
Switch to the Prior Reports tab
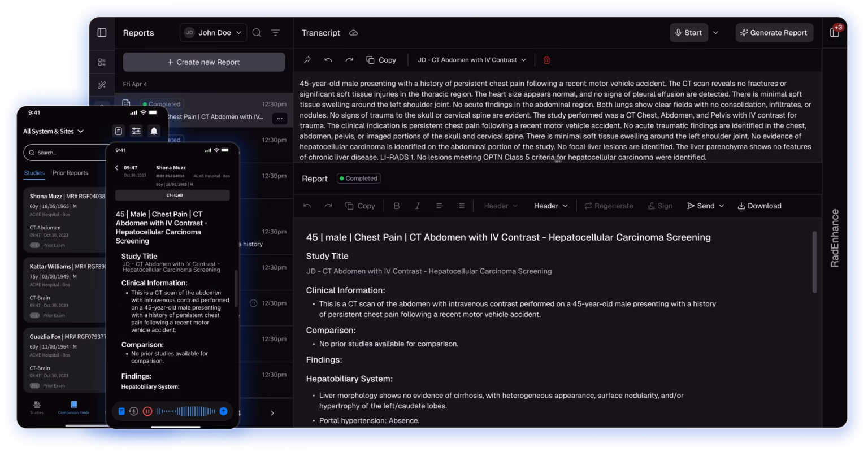pos(70,173)
